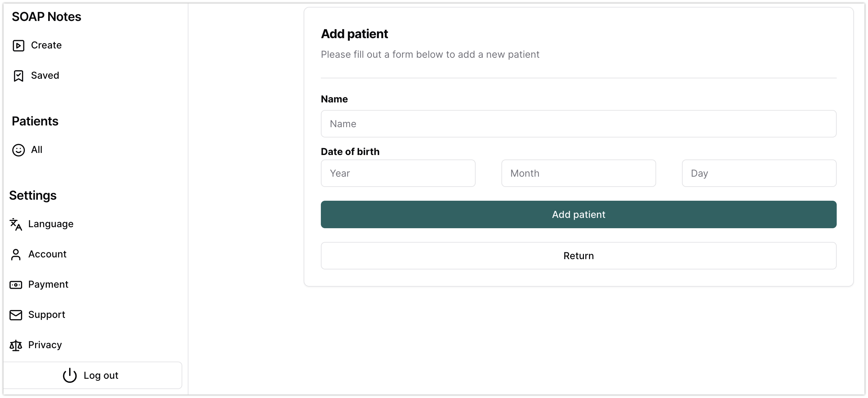
Task: Select the Create icon in SOAP Notes sidebar
Action: [18, 45]
